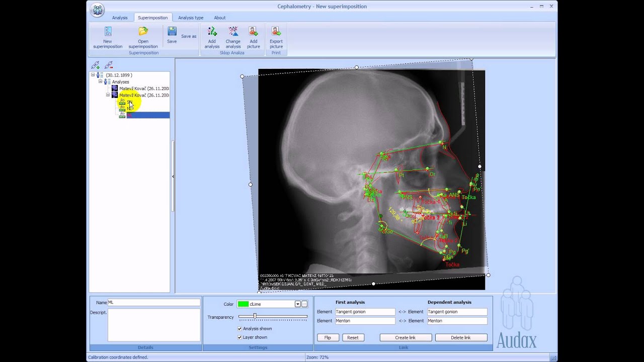644x362 pixels.
Task: Click the remove link chain icon with red minus
Action: click(109, 65)
